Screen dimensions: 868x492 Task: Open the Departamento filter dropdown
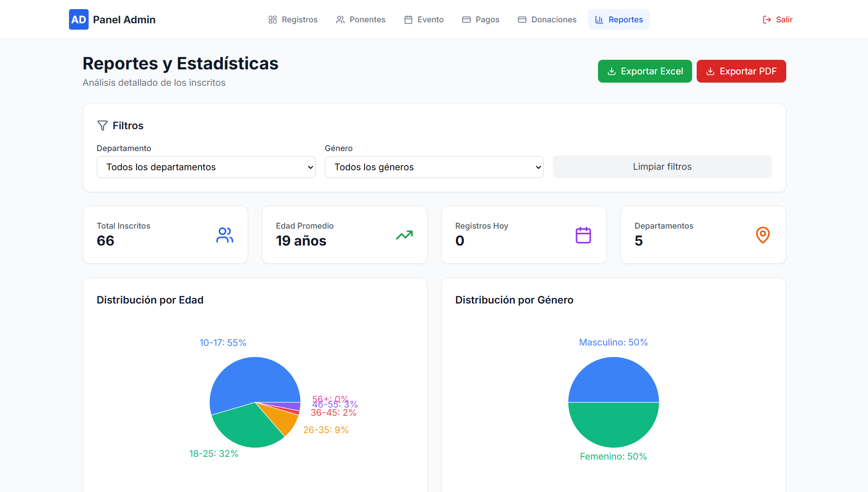206,167
